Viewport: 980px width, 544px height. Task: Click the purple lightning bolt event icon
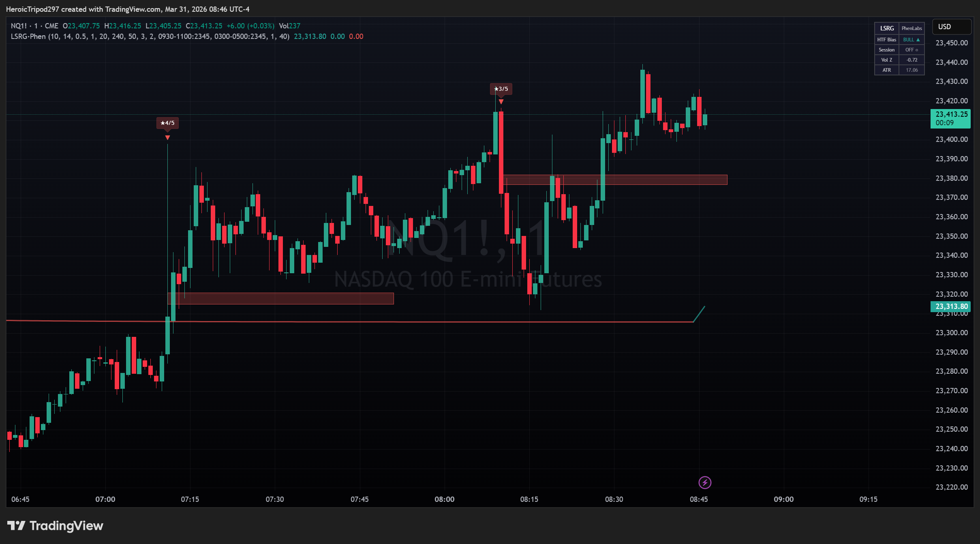coord(705,482)
